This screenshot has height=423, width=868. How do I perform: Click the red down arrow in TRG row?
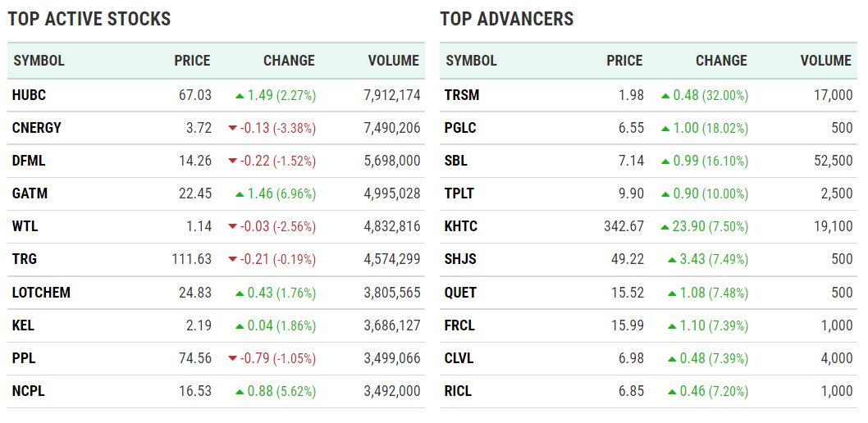tap(232, 260)
